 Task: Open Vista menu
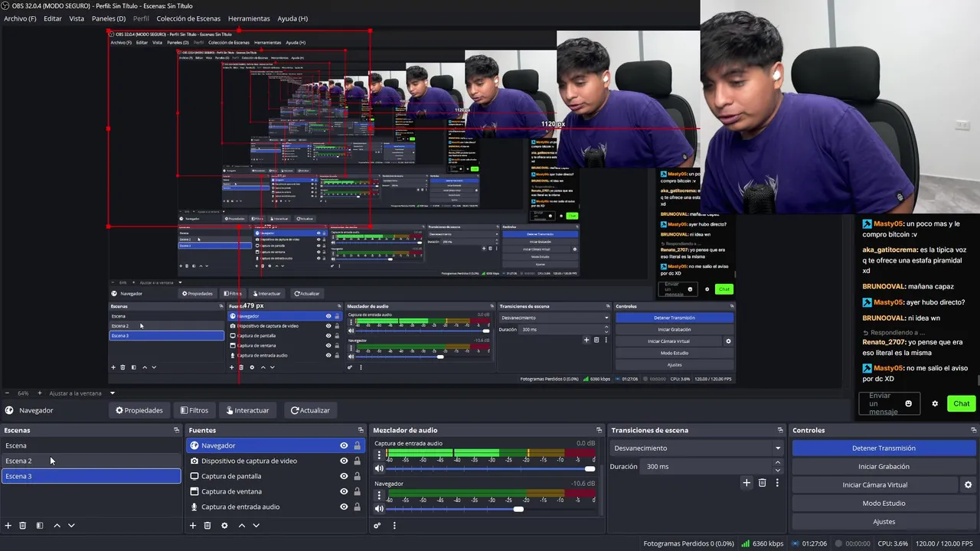tap(77, 18)
